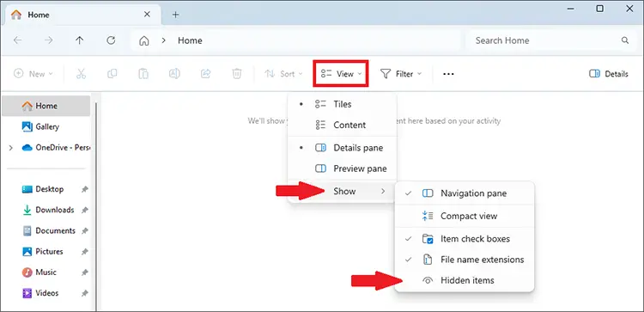Select Home in the navigation pane
The width and height of the screenshot is (644, 312).
pos(46,106)
